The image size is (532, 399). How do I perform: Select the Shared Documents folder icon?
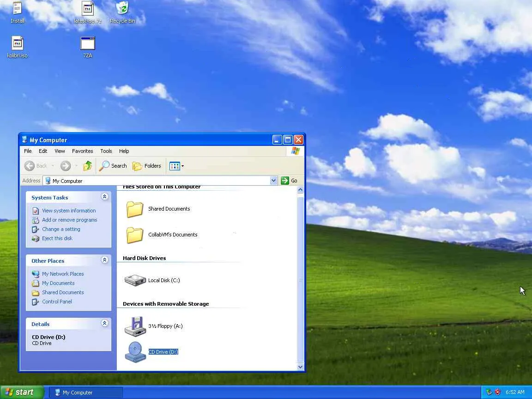pos(135,209)
